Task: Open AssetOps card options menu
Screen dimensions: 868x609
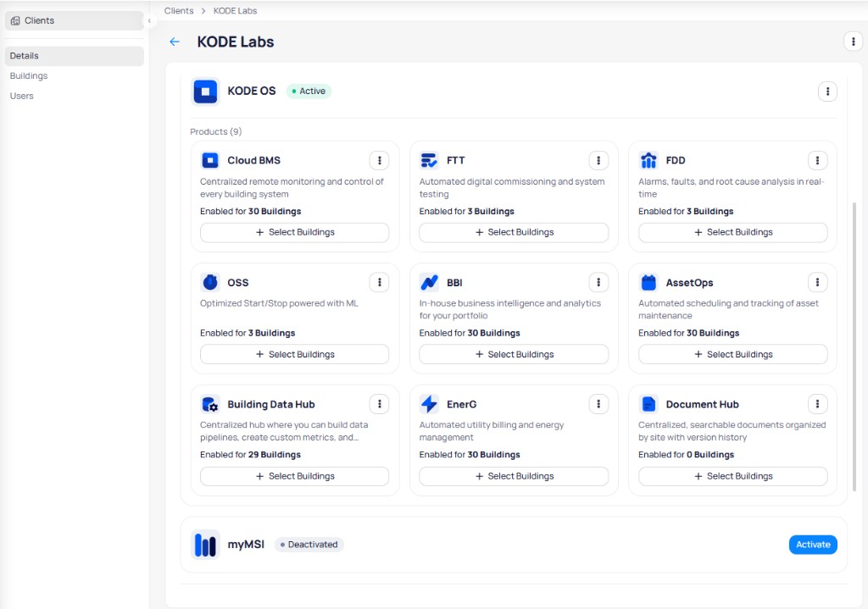Action: (817, 282)
